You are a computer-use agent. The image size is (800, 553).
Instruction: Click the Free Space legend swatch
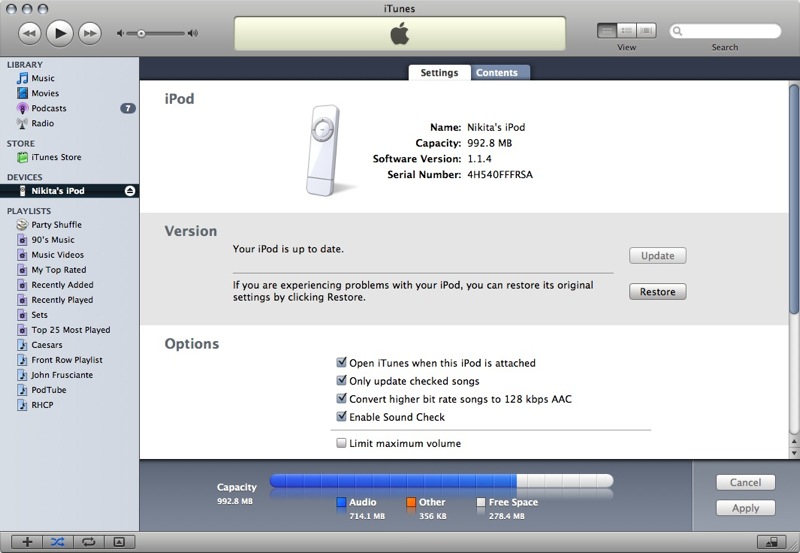[481, 502]
